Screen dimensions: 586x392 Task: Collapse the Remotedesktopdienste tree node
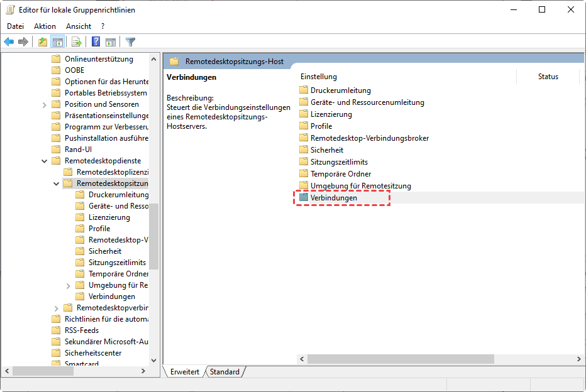pyautogui.click(x=45, y=161)
